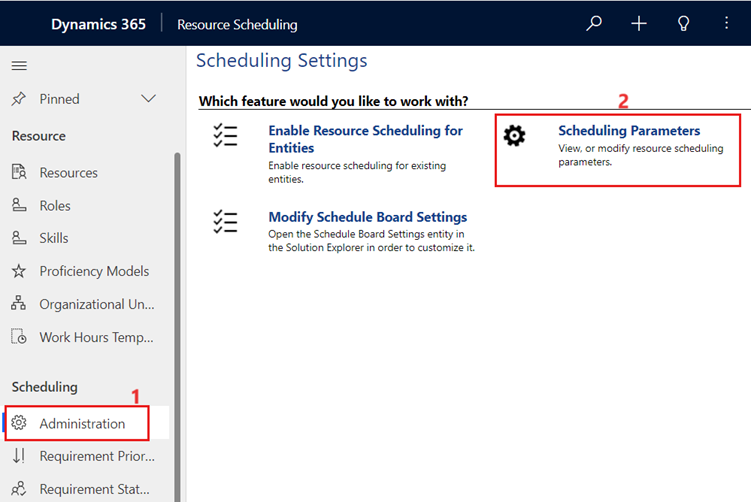Click 'Which feature would you like' heading
Image resolution: width=751 pixels, height=503 pixels.
point(333,101)
